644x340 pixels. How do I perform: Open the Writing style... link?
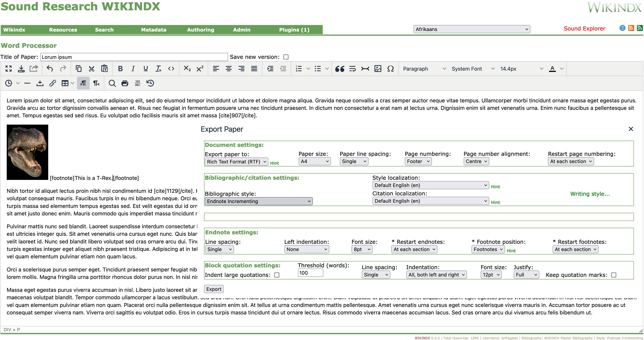click(x=590, y=194)
